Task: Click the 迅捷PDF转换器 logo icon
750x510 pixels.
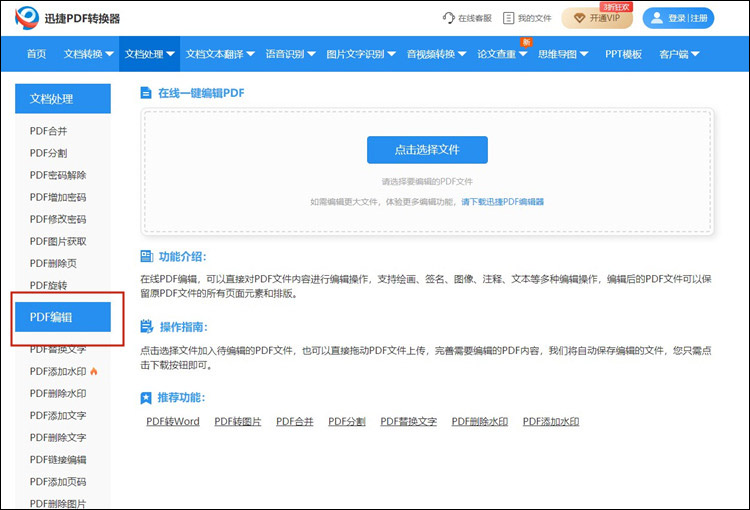Action: point(27,18)
